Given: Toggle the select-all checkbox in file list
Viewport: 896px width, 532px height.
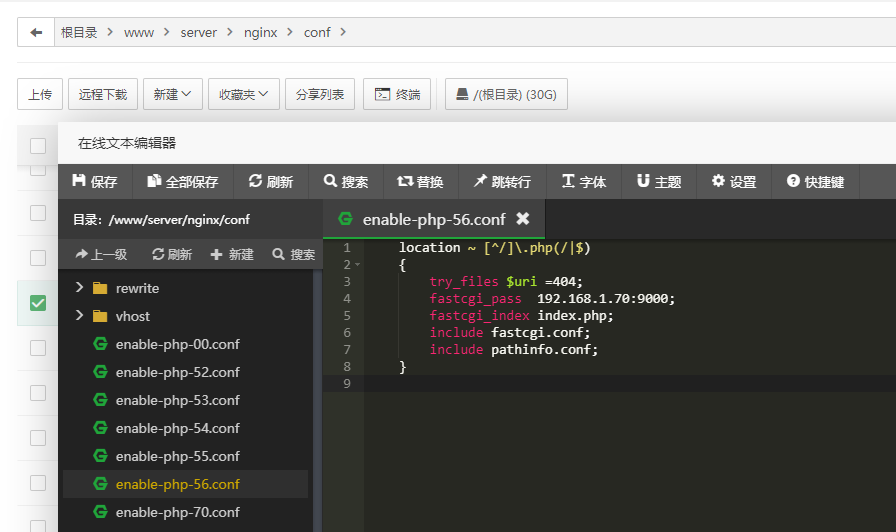Looking at the screenshot, I should click(38, 146).
